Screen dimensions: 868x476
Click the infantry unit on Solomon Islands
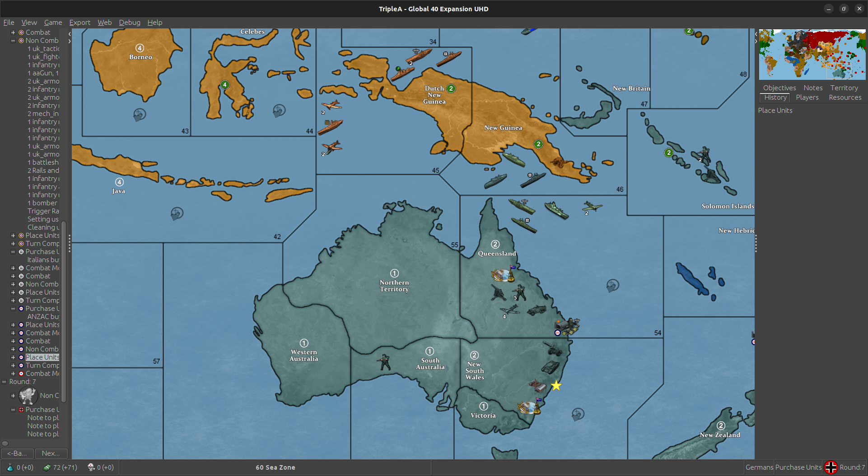(x=704, y=154)
